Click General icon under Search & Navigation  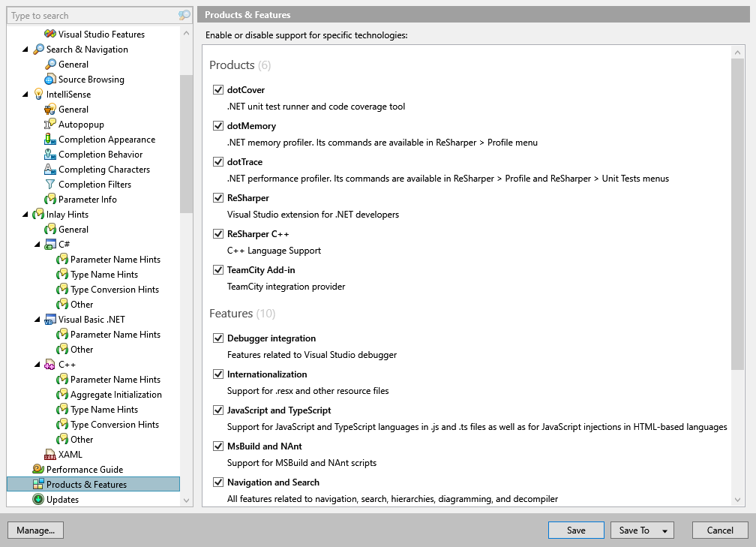[x=49, y=65]
